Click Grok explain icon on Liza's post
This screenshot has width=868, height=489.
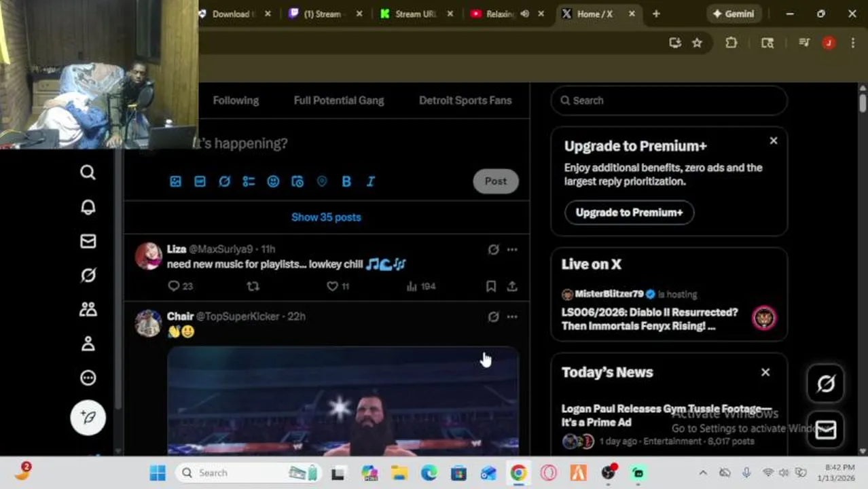click(x=493, y=249)
